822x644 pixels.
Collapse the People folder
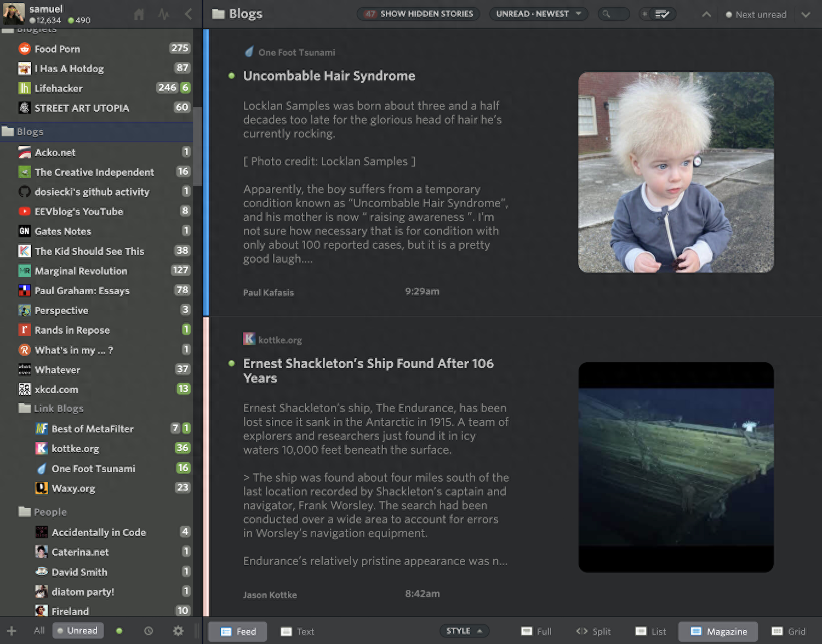pyautogui.click(x=25, y=512)
